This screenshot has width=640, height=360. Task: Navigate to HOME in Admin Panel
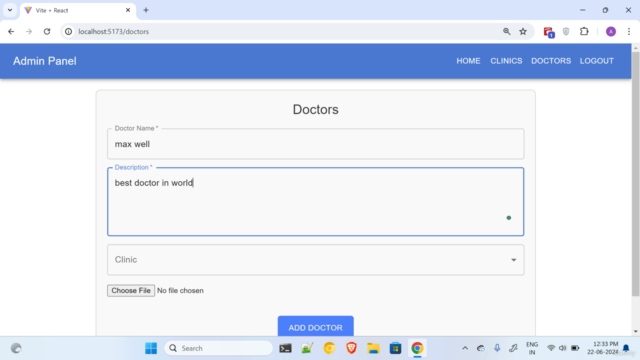point(468,61)
